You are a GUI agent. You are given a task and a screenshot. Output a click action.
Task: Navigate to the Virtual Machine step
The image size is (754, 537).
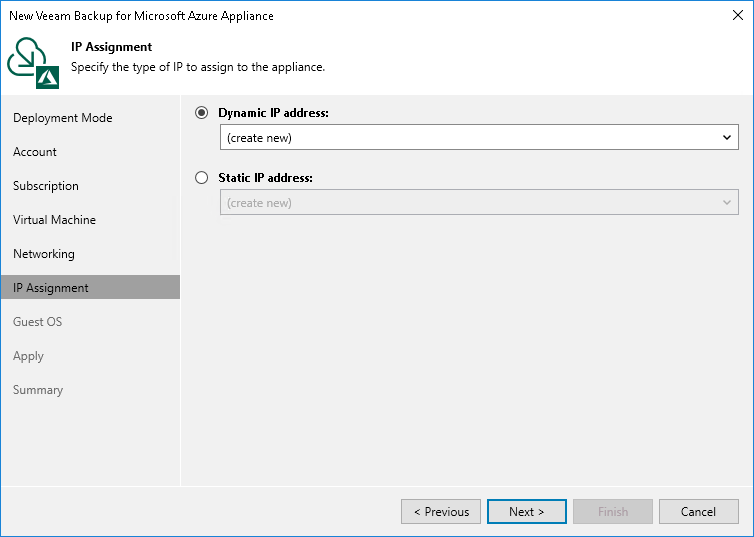point(54,220)
